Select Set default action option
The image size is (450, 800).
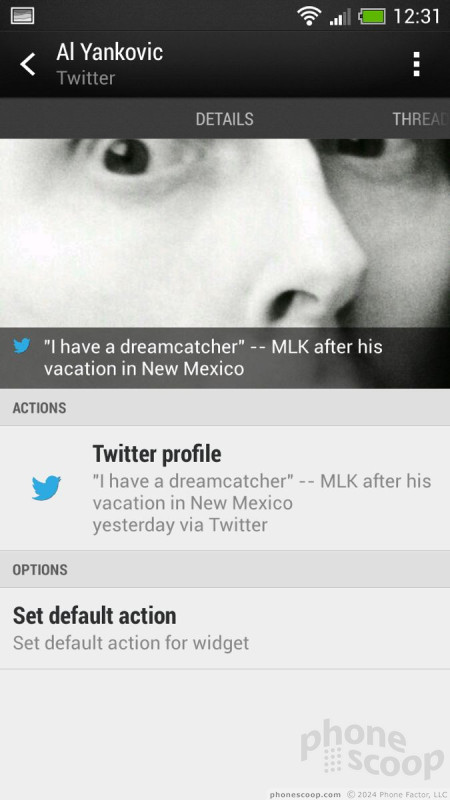[225, 628]
